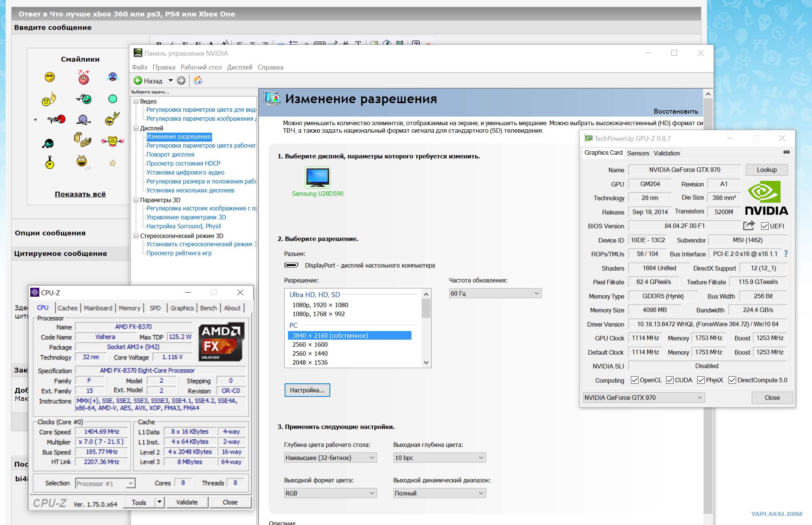Toggle the OpenCL checkbox
812x525 pixels.
(x=634, y=380)
